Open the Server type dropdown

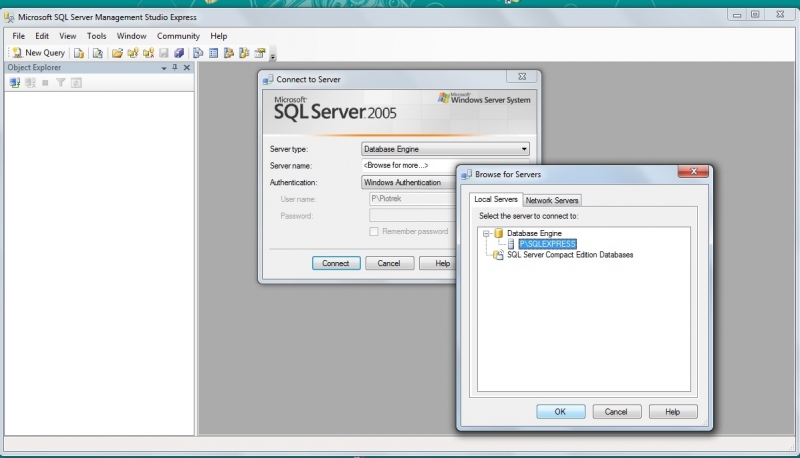[445, 149]
